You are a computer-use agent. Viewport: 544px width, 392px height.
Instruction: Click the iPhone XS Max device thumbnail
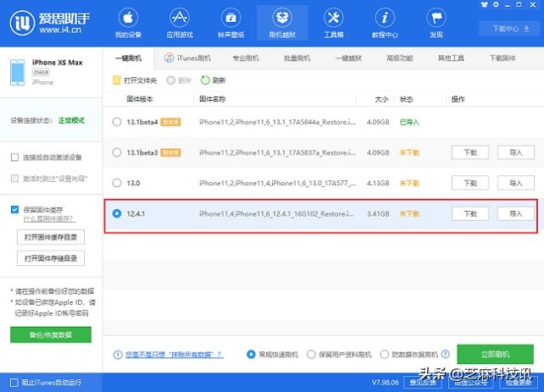17,72
